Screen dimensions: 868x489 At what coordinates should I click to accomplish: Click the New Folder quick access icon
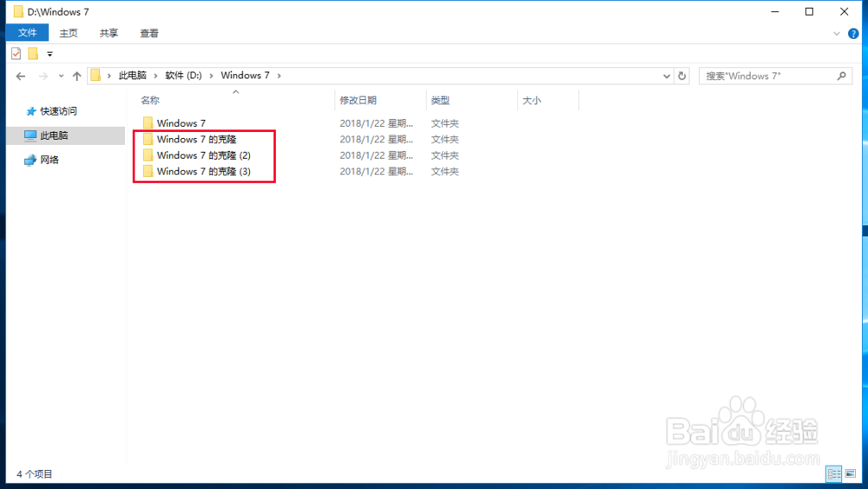click(33, 54)
